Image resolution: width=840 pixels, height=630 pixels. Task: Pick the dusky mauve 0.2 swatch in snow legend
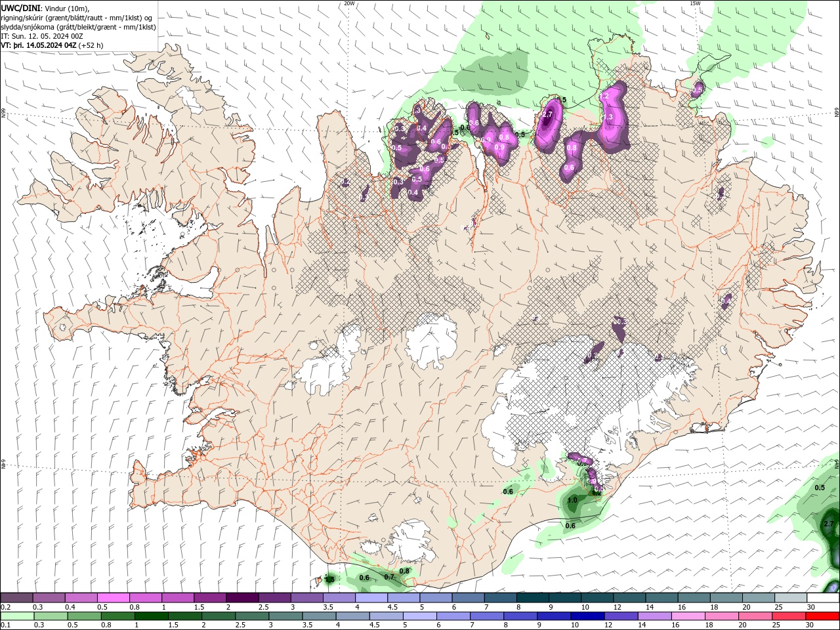coord(16,598)
